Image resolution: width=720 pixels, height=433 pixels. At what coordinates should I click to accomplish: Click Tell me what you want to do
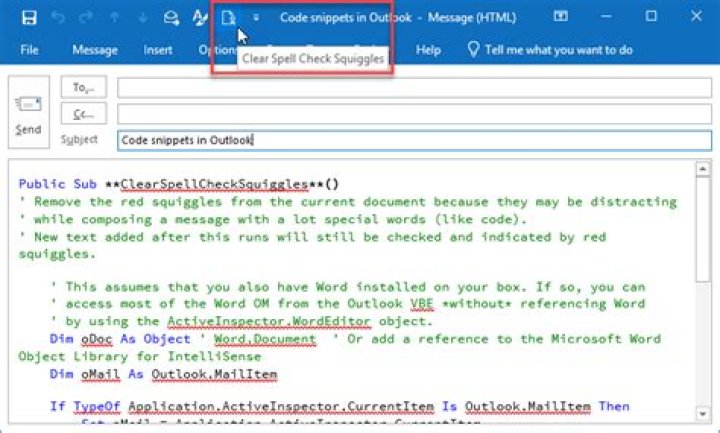(558, 50)
